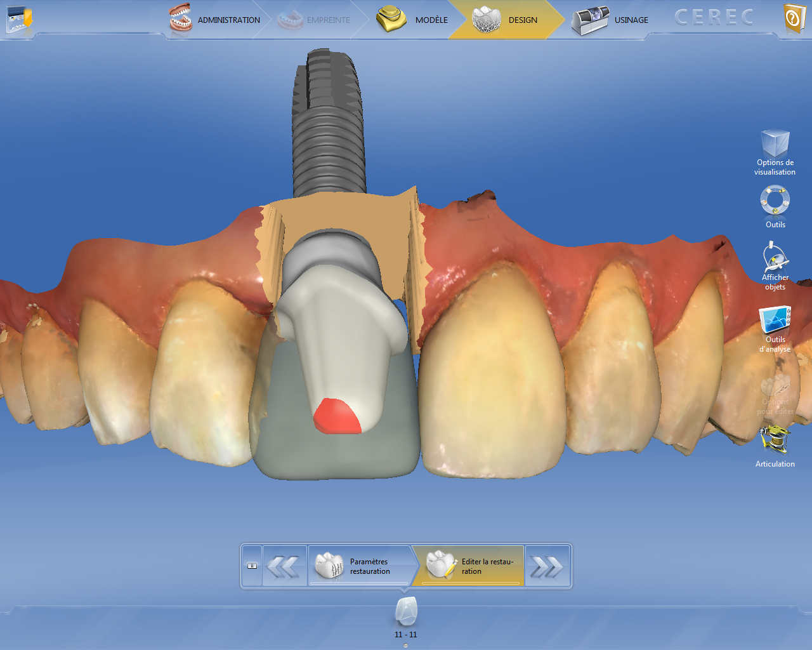812x650 pixels.
Task: Go to the USINAGE phase
Action: coord(610,20)
